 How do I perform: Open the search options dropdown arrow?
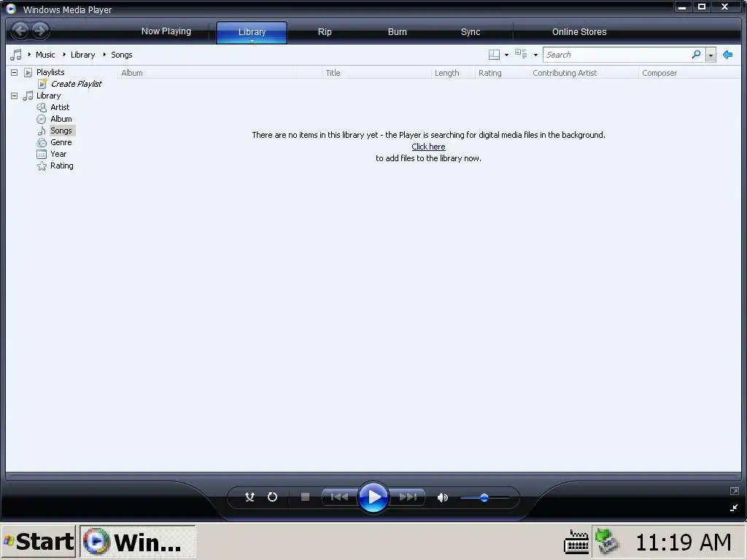coord(711,55)
